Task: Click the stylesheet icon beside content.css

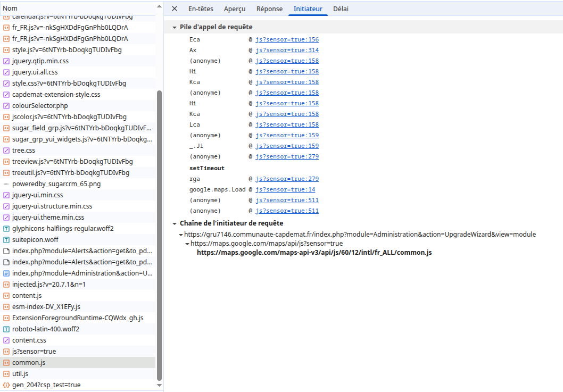Action: coord(6,340)
